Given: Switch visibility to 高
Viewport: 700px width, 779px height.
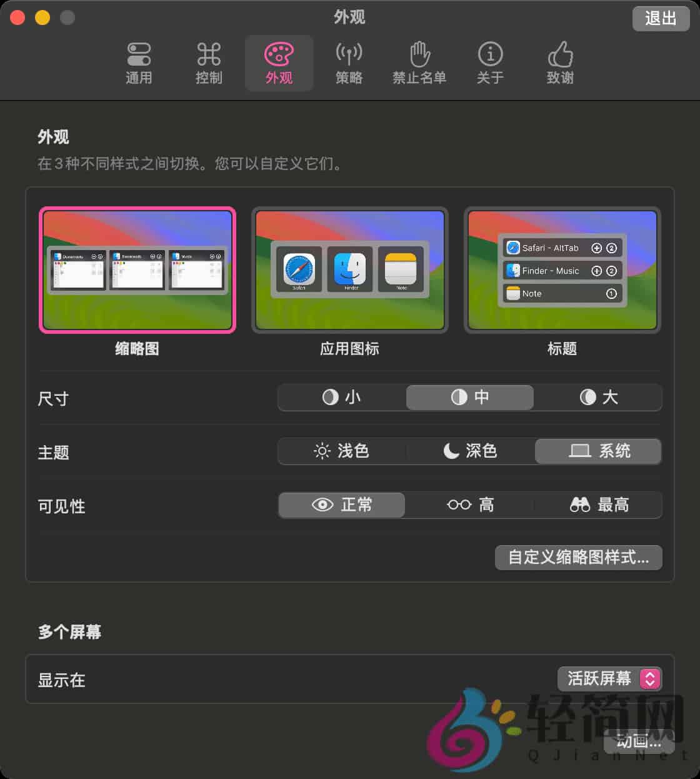Looking at the screenshot, I should click(x=469, y=505).
